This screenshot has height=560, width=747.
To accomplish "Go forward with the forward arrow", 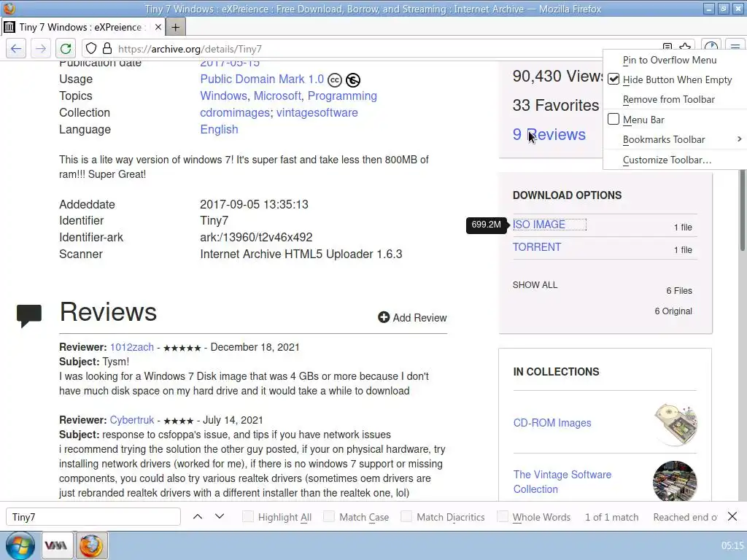I will [x=41, y=49].
